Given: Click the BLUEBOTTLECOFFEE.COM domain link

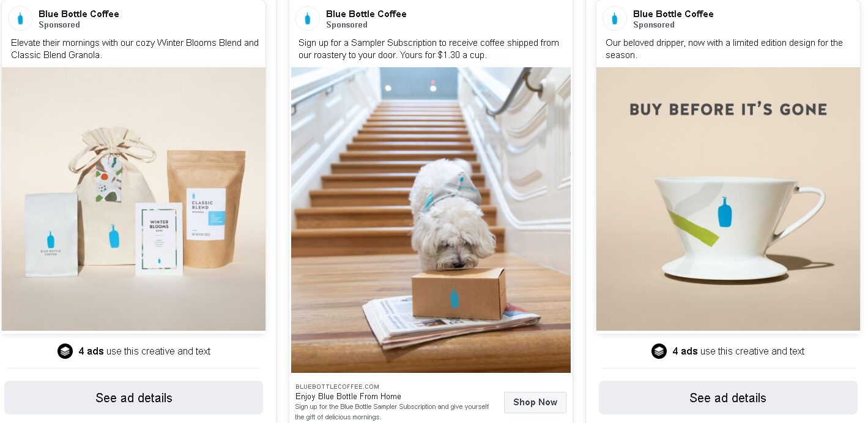Looking at the screenshot, I should (x=338, y=386).
